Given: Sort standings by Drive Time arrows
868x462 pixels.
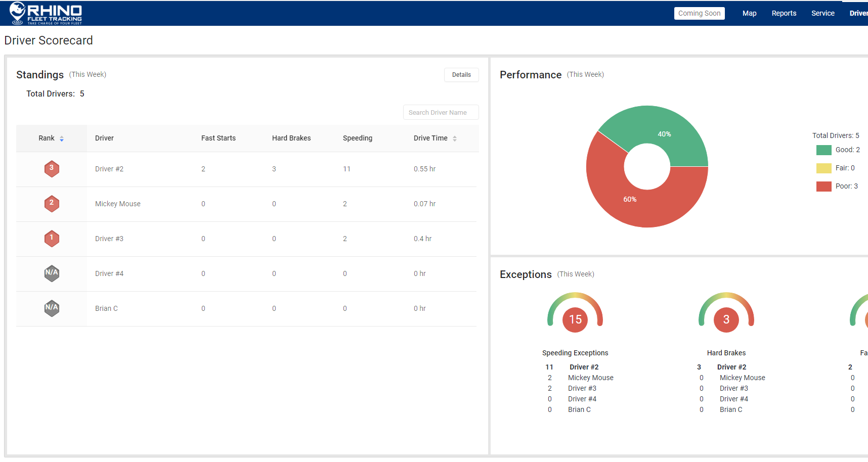Looking at the screenshot, I should pyautogui.click(x=455, y=138).
